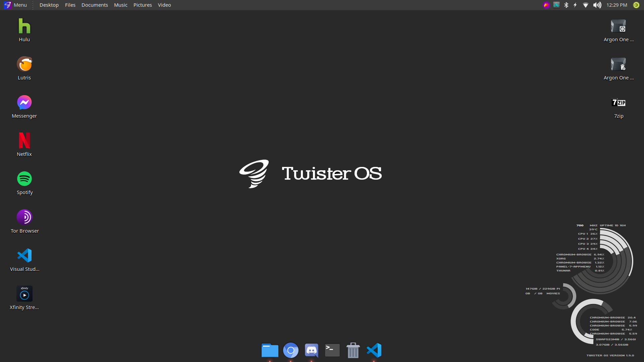
Task: Click the 12:29 PM clock
Action: pyautogui.click(x=616, y=5)
